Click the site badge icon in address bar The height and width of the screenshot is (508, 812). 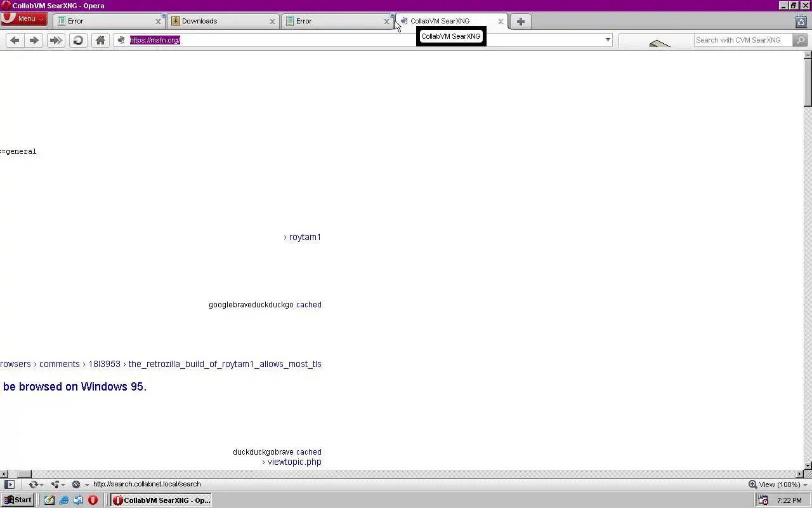(121, 40)
